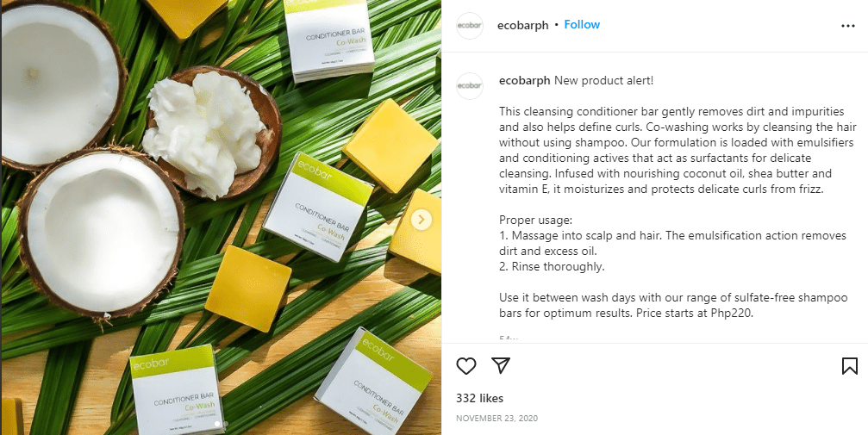
Task: Select the first carousel dot indicator
Action: click(x=217, y=424)
